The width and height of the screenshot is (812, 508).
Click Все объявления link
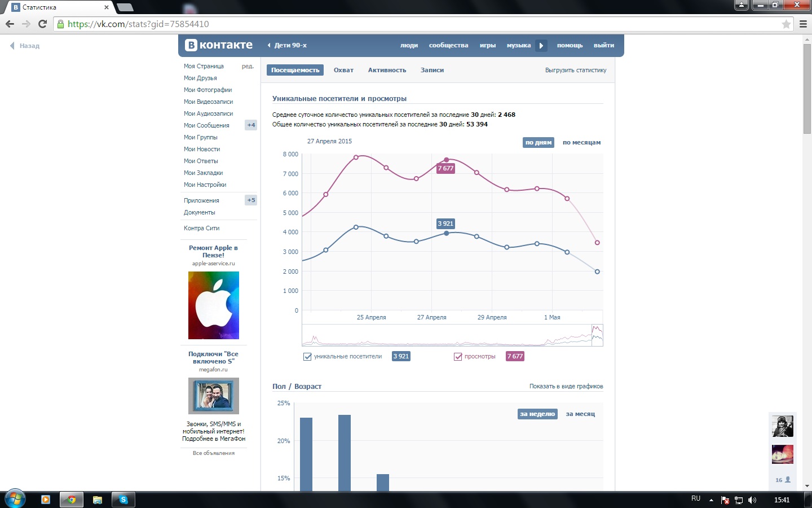214,453
